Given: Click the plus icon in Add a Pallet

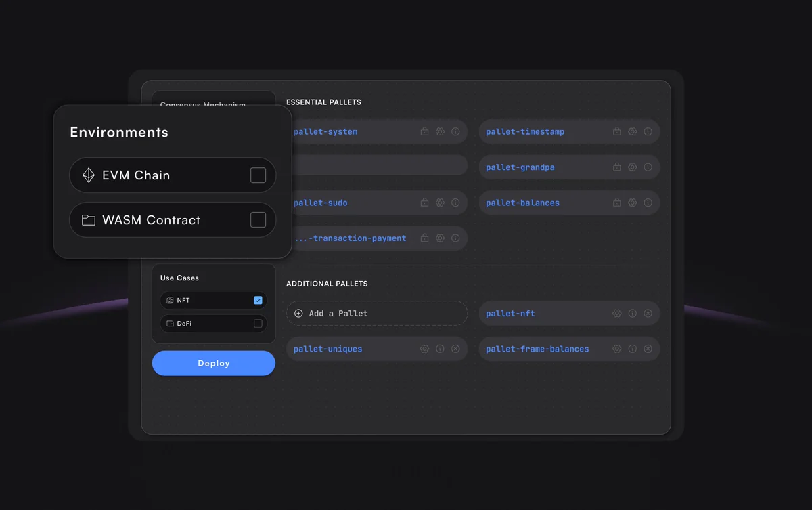Looking at the screenshot, I should click(x=298, y=314).
